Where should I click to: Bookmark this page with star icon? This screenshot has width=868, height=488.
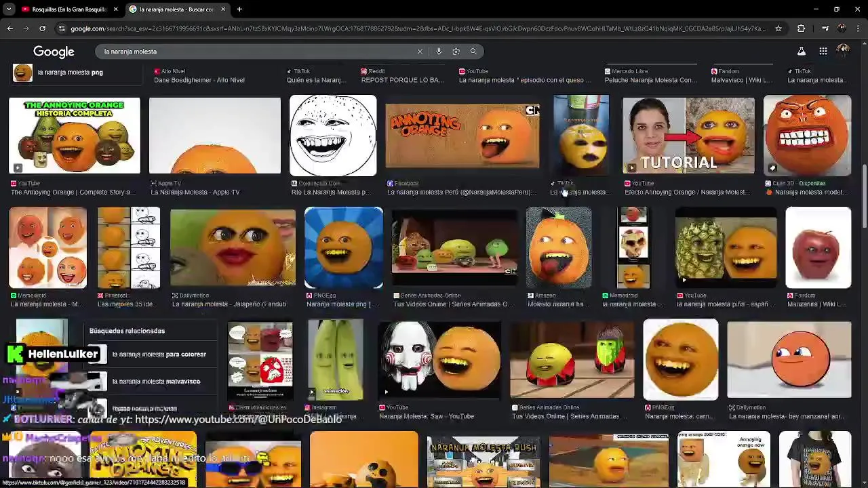click(778, 28)
